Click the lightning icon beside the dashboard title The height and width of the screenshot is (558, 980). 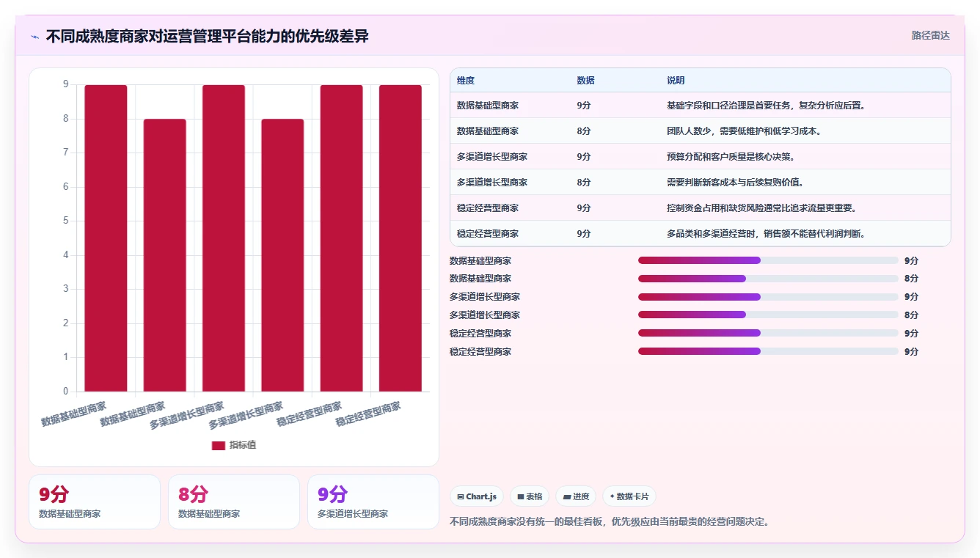coord(35,37)
